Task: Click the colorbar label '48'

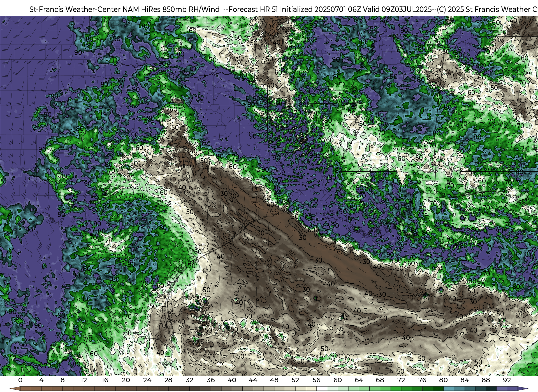Action: click(x=274, y=380)
